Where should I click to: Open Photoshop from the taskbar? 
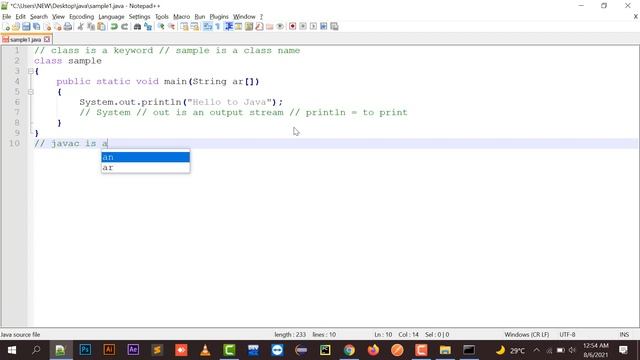pos(85,350)
